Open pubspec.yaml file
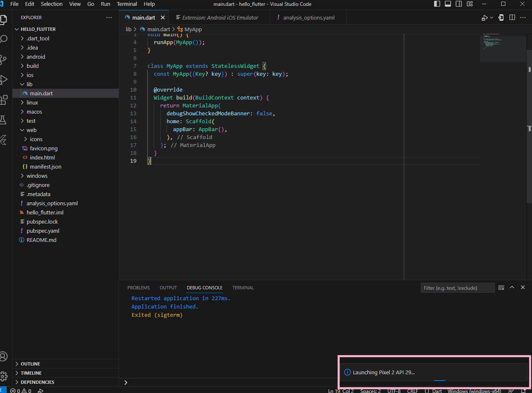This screenshot has width=532, height=393. click(65, 231)
